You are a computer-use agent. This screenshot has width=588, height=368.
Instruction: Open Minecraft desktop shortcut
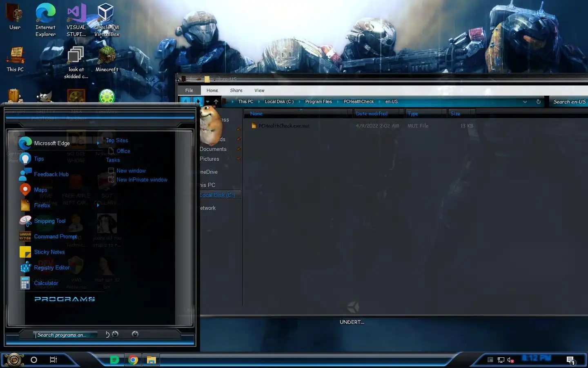pos(107,59)
